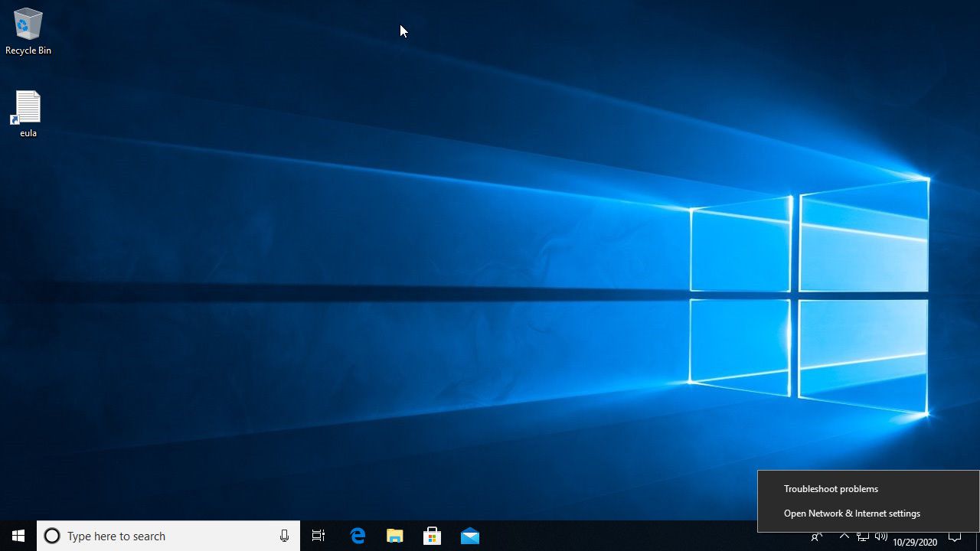Open the Windows Start menu

tap(18, 536)
